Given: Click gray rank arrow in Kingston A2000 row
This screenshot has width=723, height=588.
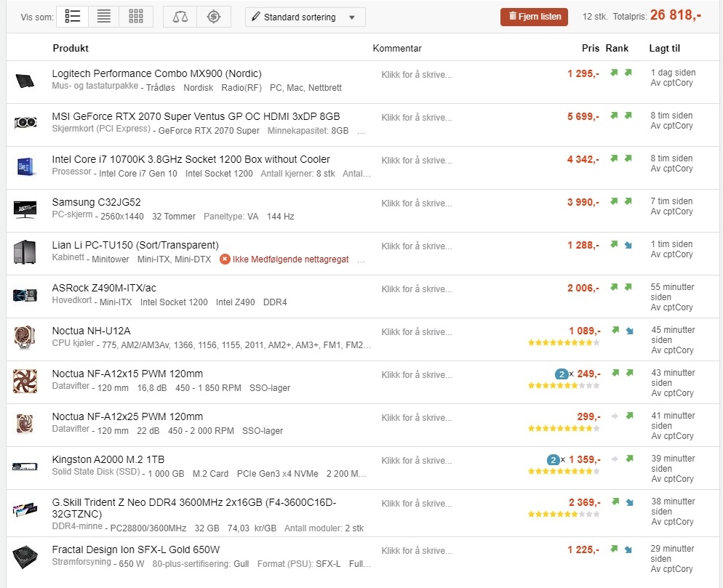Looking at the screenshot, I should 615,459.
